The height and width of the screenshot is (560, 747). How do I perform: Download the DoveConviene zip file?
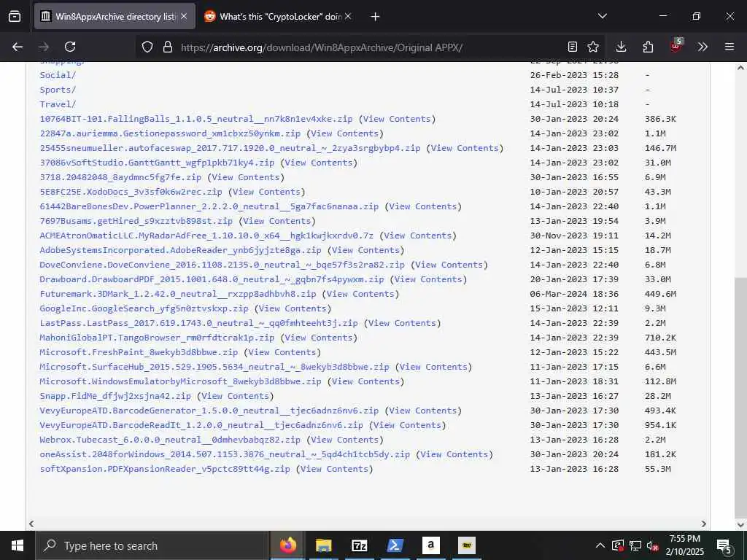[x=222, y=265]
